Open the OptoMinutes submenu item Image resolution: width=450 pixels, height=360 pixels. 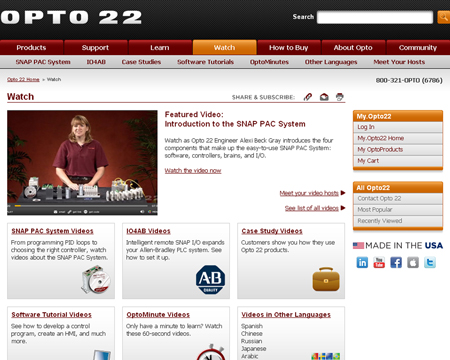click(269, 62)
